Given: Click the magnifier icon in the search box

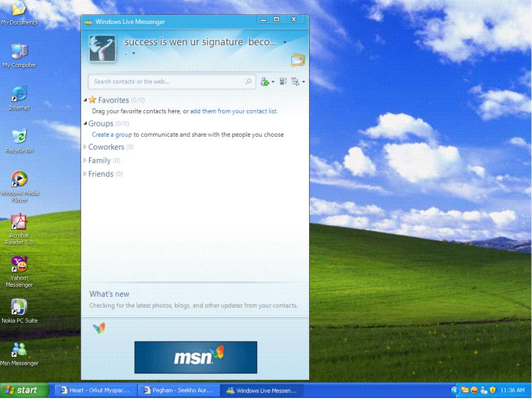Looking at the screenshot, I should 248,81.
